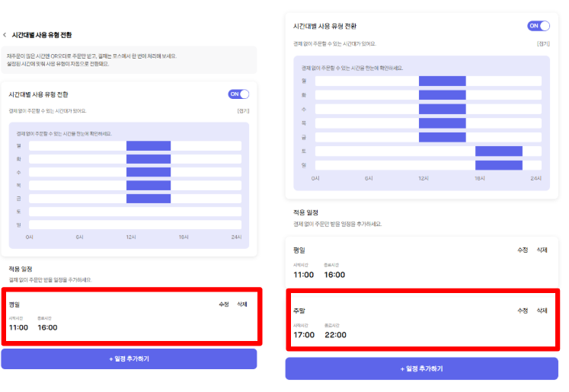Viewport: 569px width, 392px height.
Task: Select the 17:00 weekend start time
Action: [304, 335]
